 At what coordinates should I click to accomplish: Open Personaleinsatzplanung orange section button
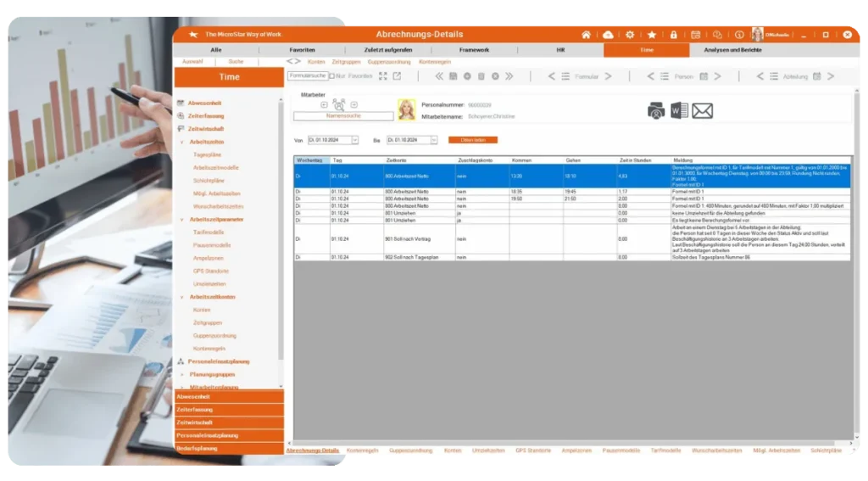point(229,435)
